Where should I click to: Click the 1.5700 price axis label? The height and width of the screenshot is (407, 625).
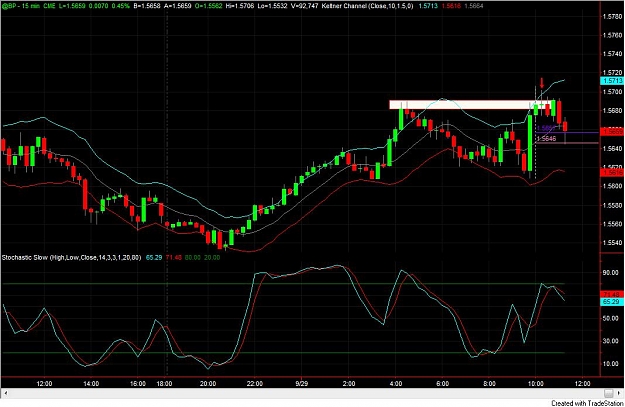(x=612, y=91)
